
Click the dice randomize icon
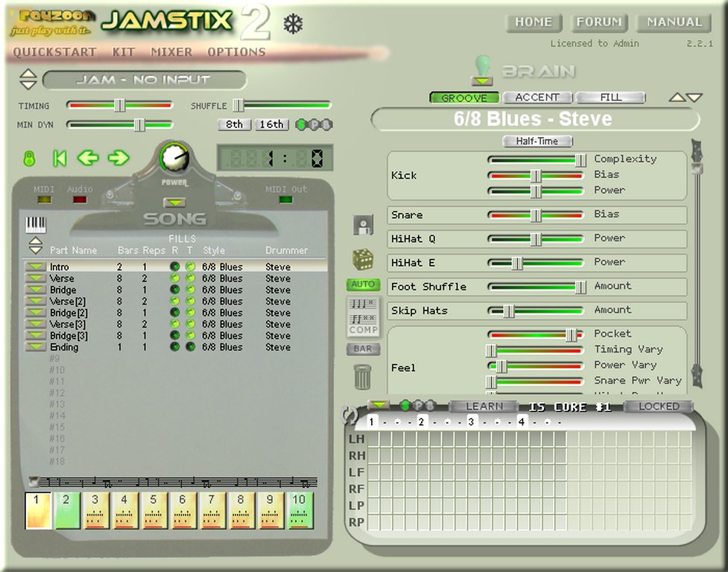[x=363, y=259]
